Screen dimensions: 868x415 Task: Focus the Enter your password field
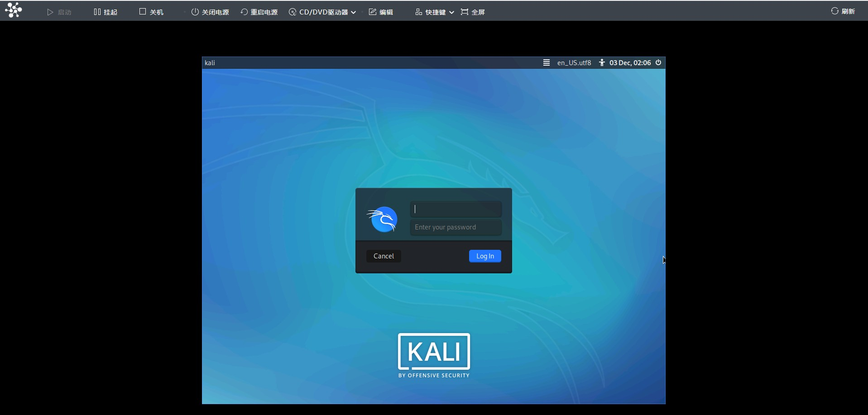point(456,227)
